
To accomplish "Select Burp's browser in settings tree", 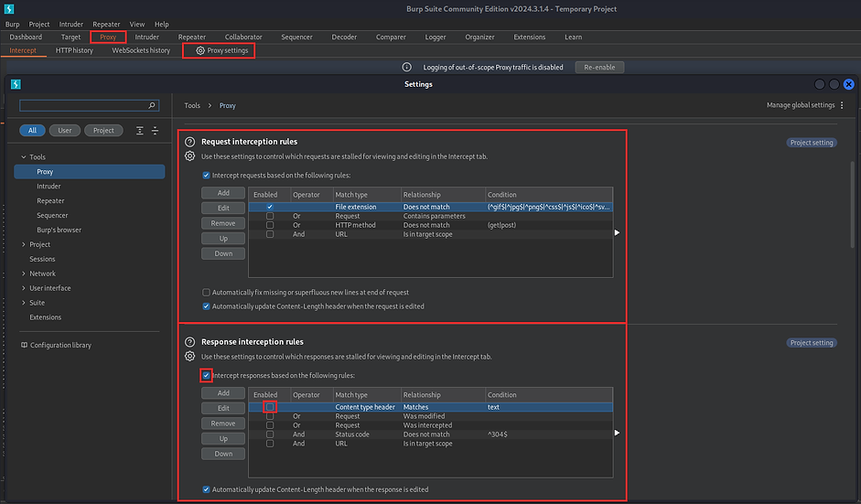I will click(x=59, y=230).
